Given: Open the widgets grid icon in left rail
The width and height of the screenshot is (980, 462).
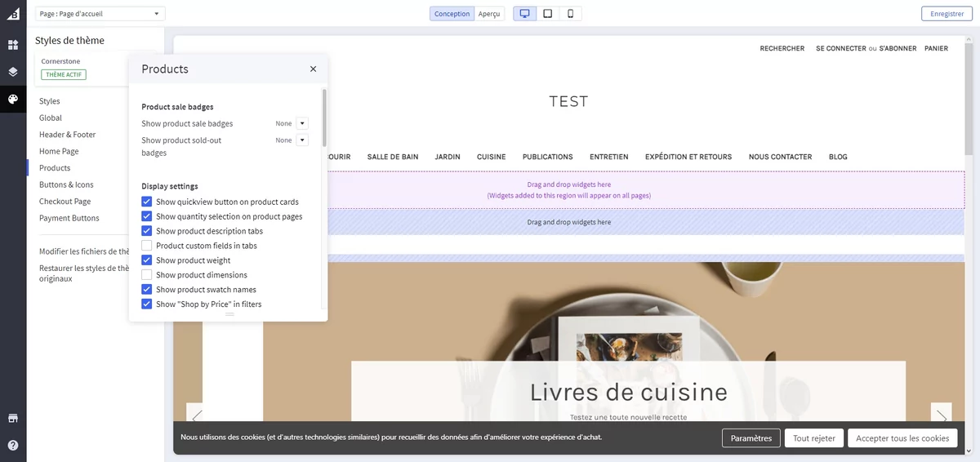Looking at the screenshot, I should (13, 45).
